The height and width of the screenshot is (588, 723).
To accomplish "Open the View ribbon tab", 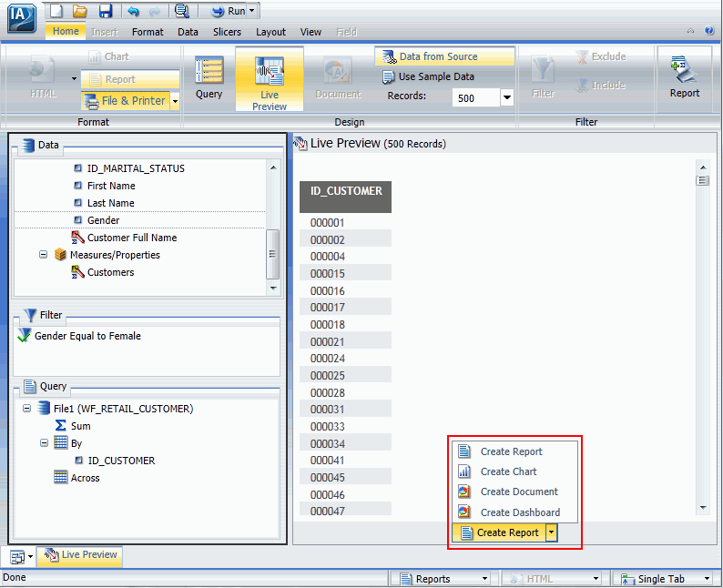I will (311, 32).
